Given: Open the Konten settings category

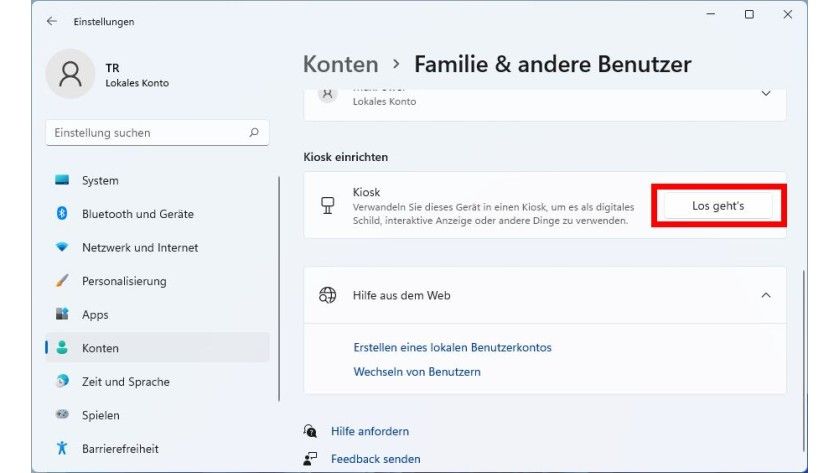Looking at the screenshot, I should tap(100, 348).
